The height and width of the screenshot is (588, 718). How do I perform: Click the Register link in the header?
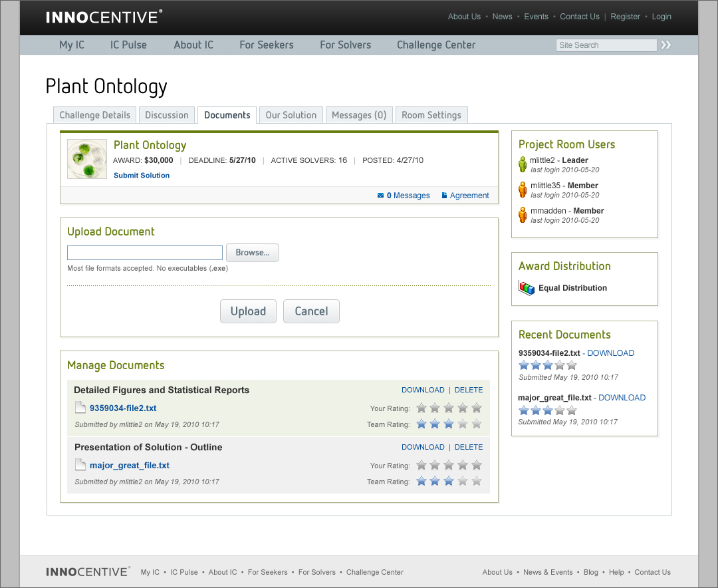click(x=625, y=17)
